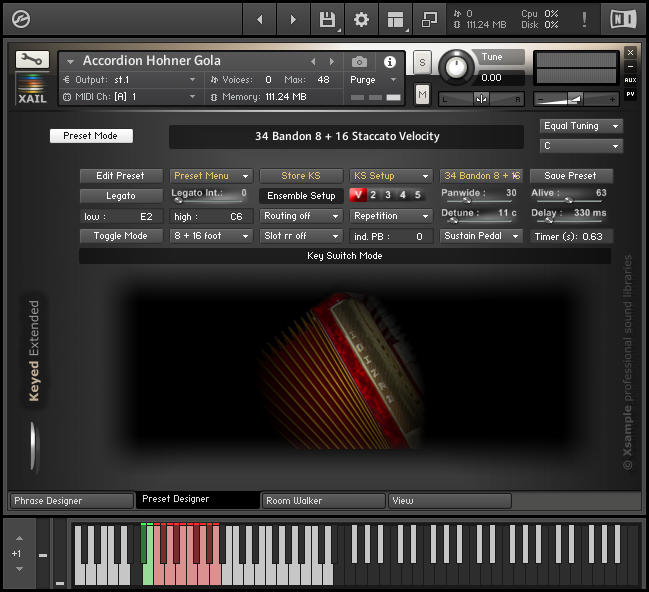Click the Kontakt logo icon at top left
This screenshot has width=649, height=592.
click(x=21, y=19)
